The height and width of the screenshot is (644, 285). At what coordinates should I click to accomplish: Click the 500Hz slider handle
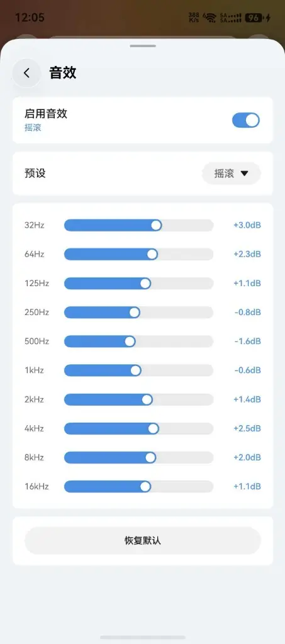point(130,341)
